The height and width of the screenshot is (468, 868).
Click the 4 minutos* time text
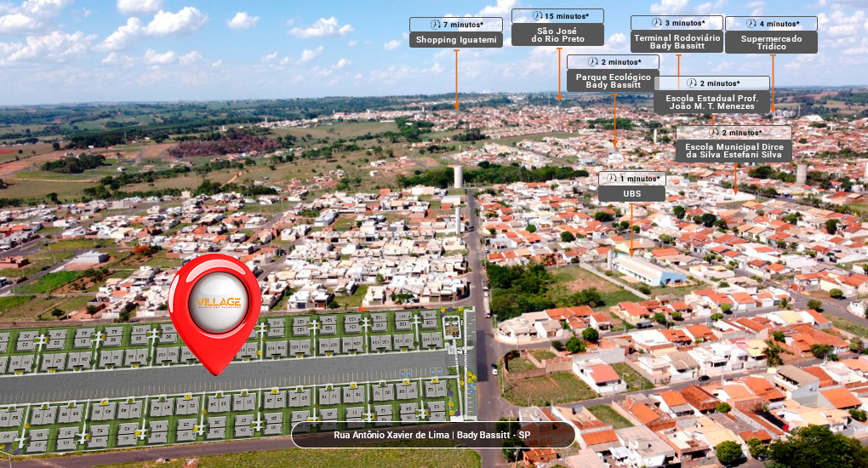779,24
